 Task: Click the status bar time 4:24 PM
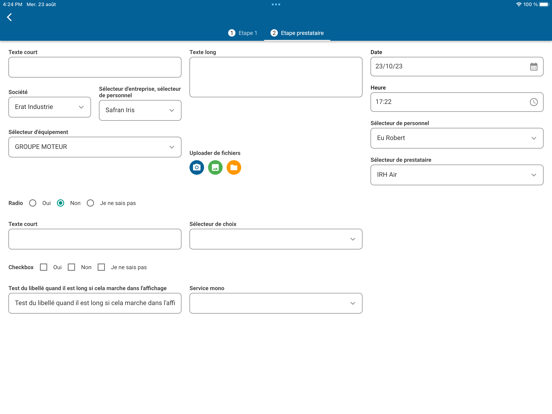[12, 4]
